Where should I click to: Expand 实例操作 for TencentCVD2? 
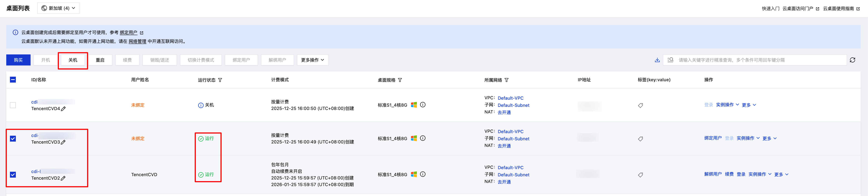click(760, 174)
